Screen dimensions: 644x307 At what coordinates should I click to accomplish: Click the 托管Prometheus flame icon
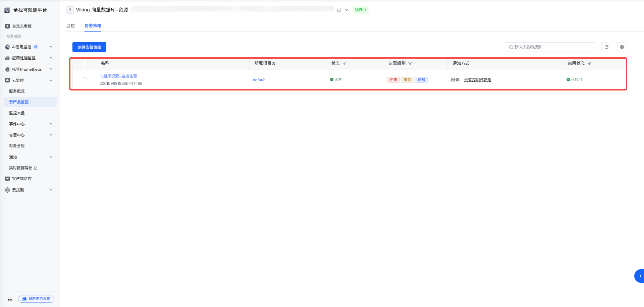pyautogui.click(x=7, y=69)
